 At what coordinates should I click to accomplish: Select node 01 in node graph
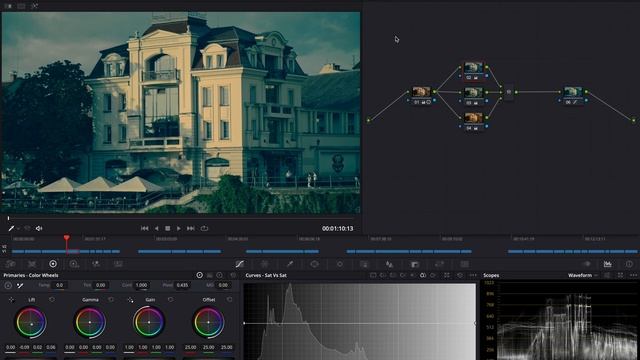pos(421,95)
